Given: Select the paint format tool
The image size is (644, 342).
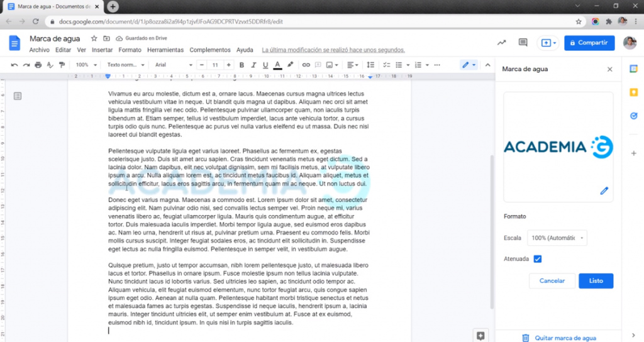Looking at the screenshot, I should pos(62,65).
